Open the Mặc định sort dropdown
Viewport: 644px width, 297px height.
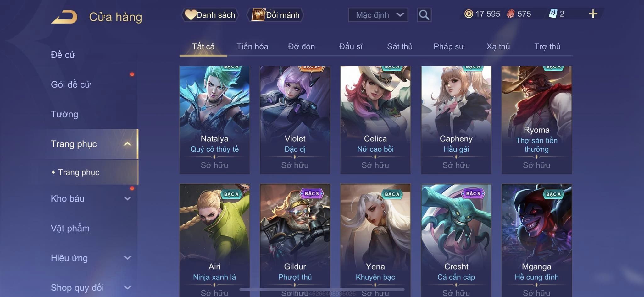coord(378,15)
